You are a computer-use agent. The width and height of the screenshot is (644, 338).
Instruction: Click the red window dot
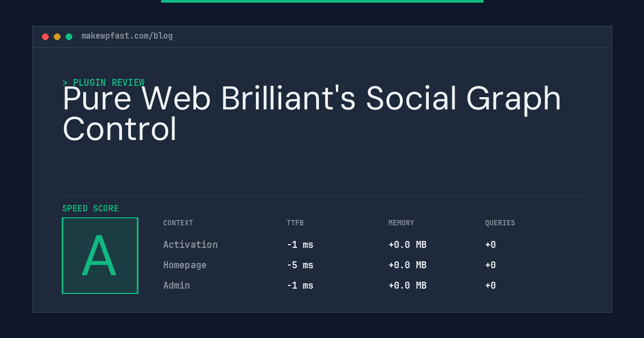(45, 36)
